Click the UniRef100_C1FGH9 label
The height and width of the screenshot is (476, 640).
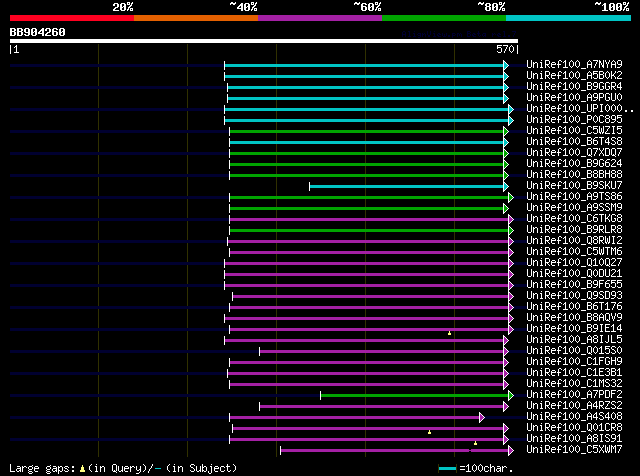pyautogui.click(x=574, y=362)
